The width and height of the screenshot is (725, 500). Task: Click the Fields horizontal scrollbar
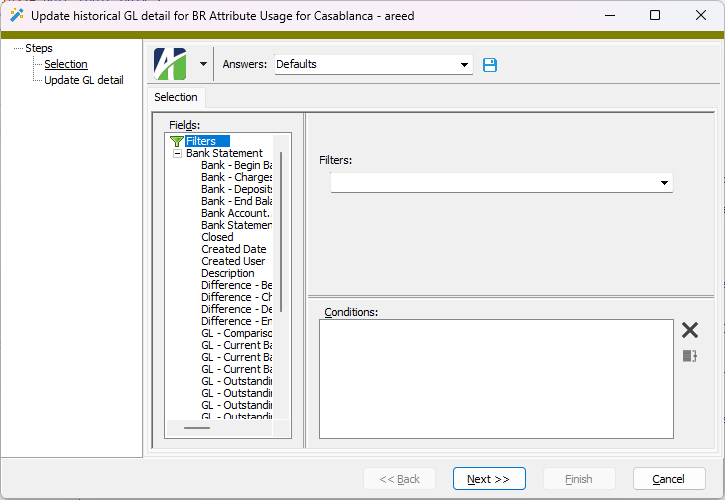pos(197,428)
